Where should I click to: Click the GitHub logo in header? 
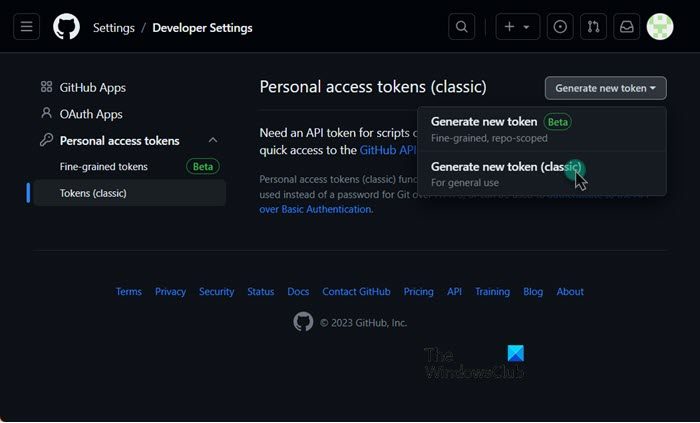click(x=66, y=27)
